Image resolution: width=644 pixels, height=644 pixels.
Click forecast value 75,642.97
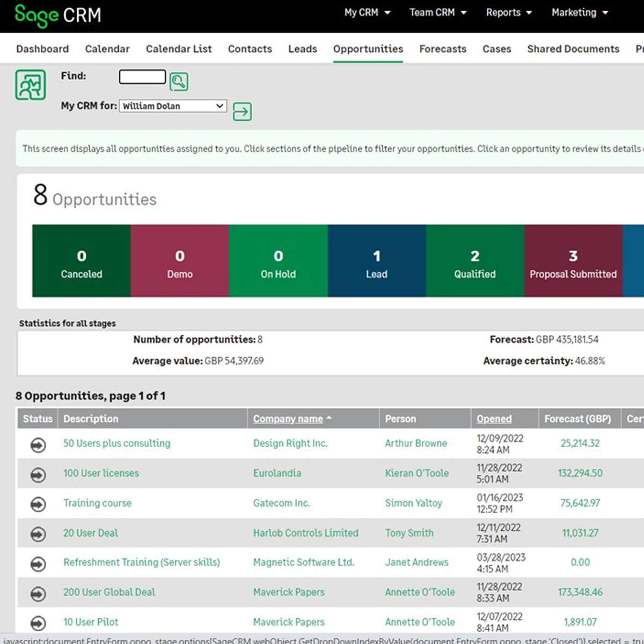point(580,503)
